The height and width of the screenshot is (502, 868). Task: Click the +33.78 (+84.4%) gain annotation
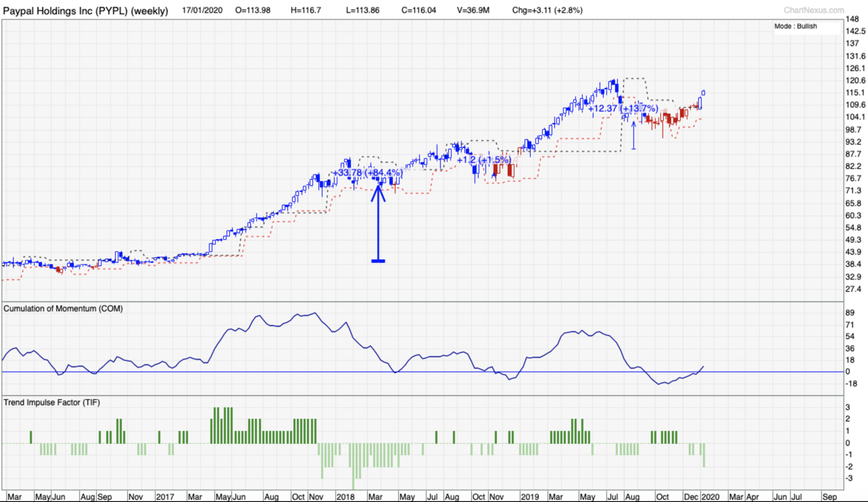coord(368,173)
